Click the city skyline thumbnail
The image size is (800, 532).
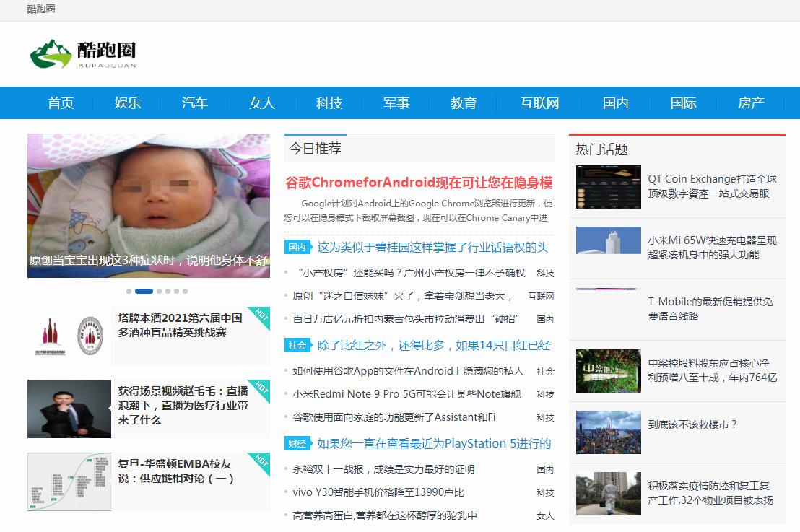(609, 432)
